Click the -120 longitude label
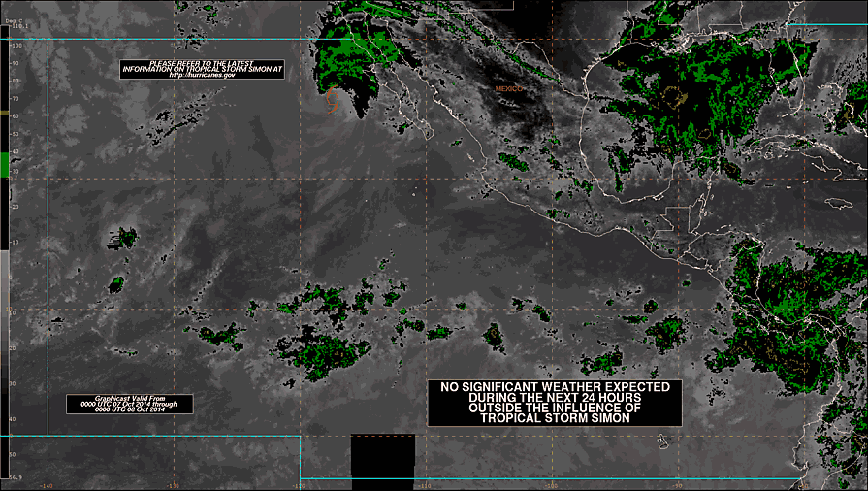 click(x=299, y=486)
